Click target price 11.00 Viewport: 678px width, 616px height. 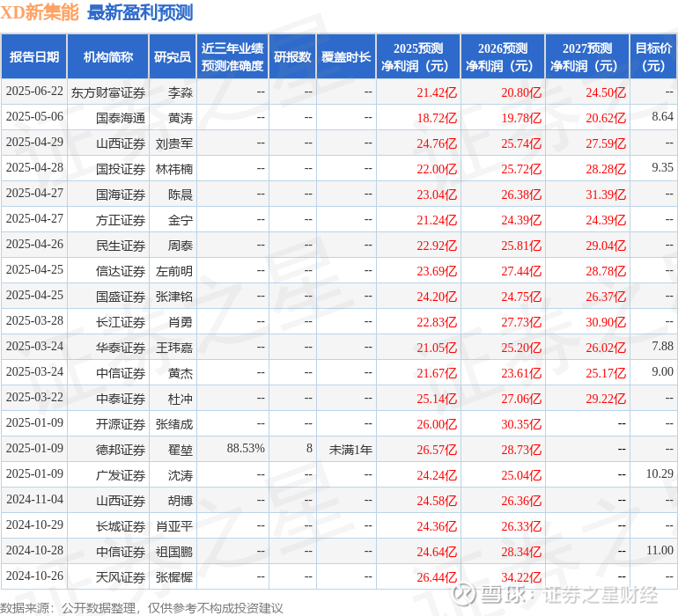(x=660, y=550)
